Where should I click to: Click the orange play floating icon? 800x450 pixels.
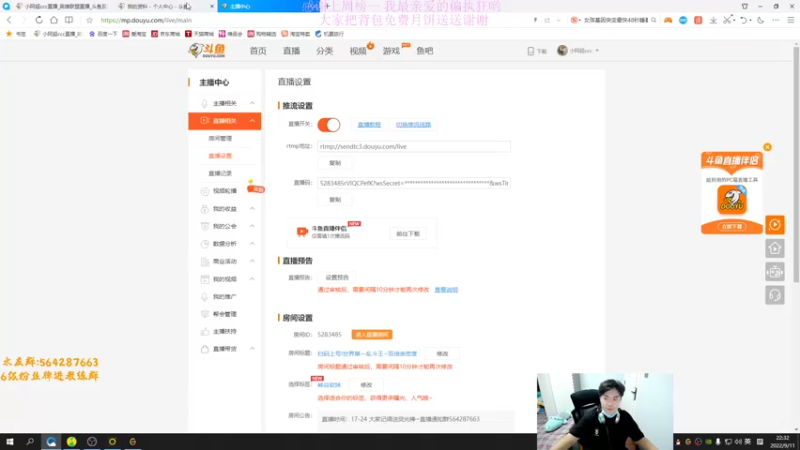point(774,224)
